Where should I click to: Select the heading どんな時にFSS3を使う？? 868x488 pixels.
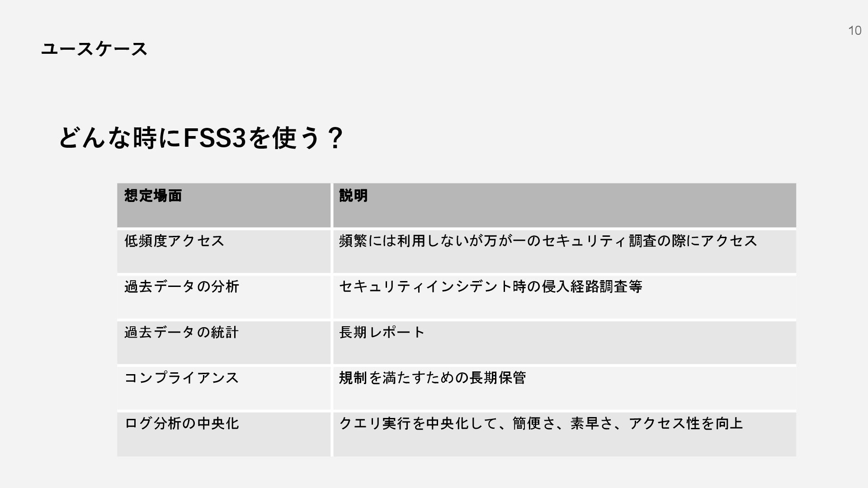tap(201, 138)
